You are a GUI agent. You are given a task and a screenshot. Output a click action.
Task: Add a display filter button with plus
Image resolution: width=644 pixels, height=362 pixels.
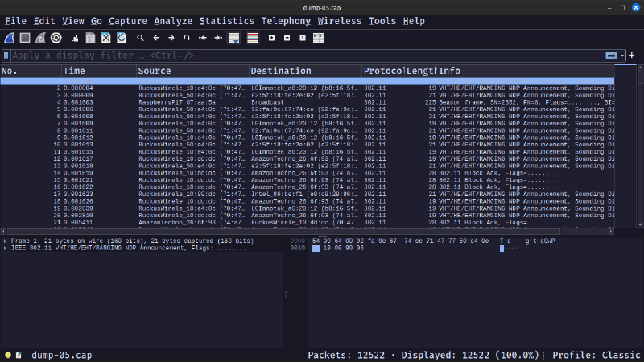click(632, 55)
